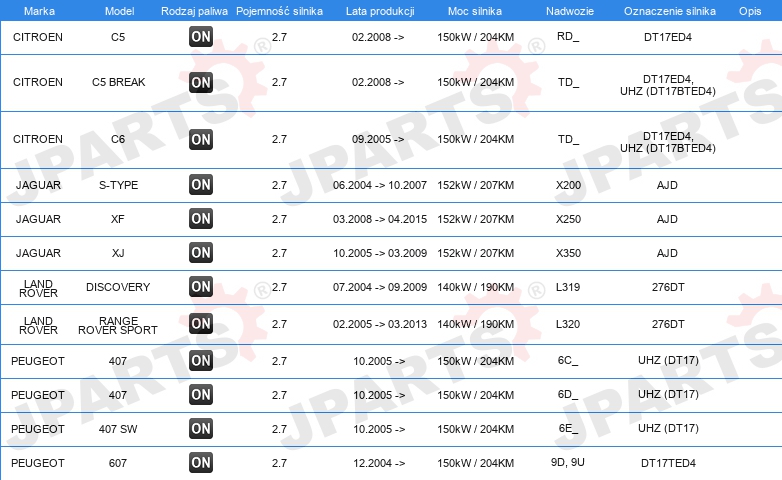Click production date 09.2005 ->
782x480 pixels.
(x=378, y=139)
